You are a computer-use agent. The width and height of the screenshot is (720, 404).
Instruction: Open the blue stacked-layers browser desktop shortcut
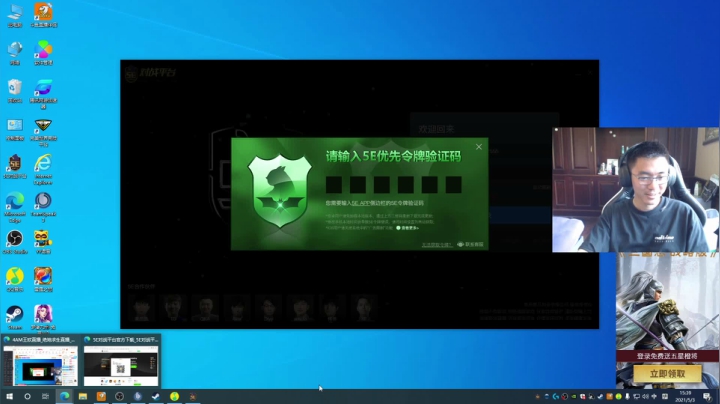[43, 94]
